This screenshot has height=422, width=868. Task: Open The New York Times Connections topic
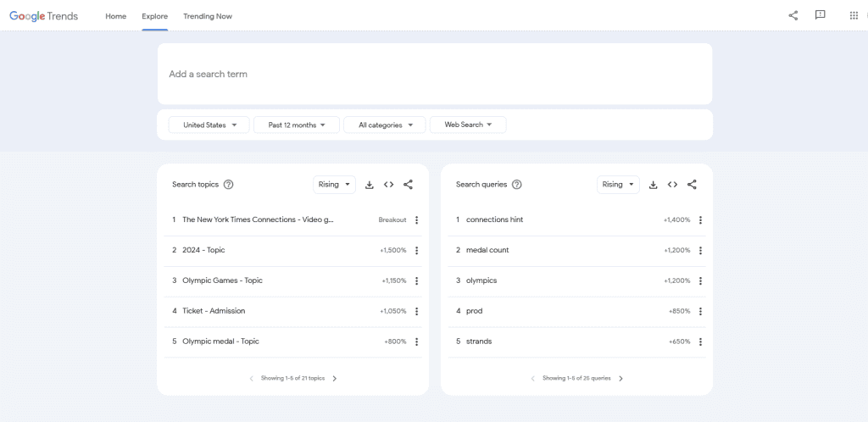point(258,219)
